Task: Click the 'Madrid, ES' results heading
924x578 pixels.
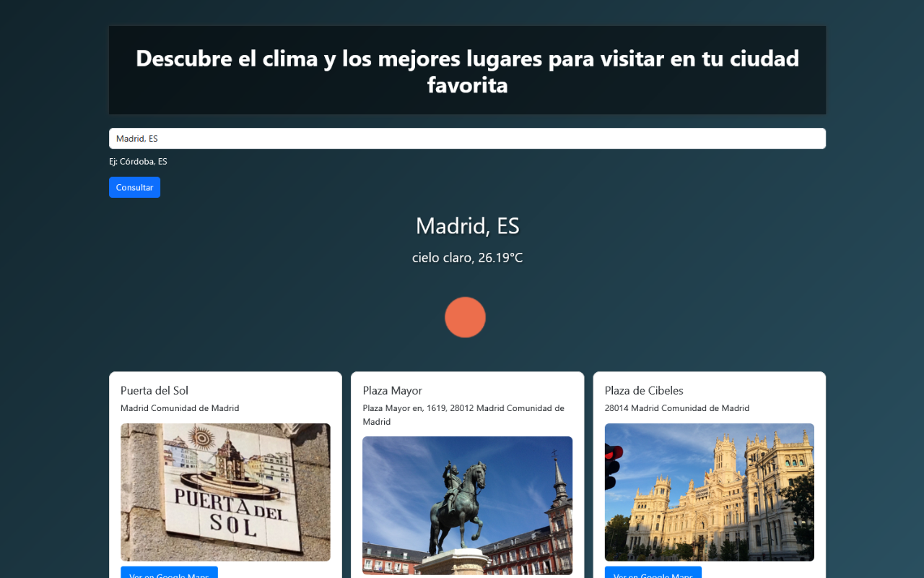Action: coord(467,225)
